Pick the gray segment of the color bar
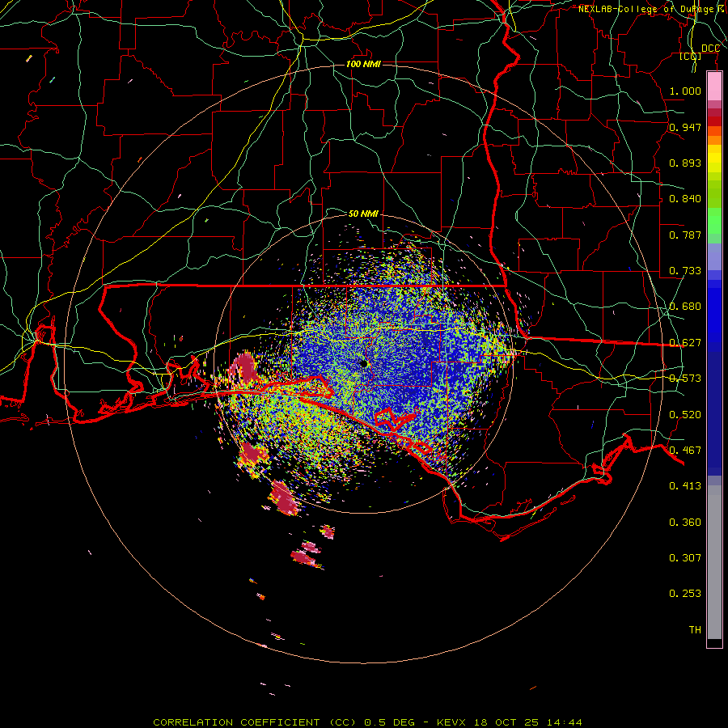728x728 pixels. coord(714,562)
